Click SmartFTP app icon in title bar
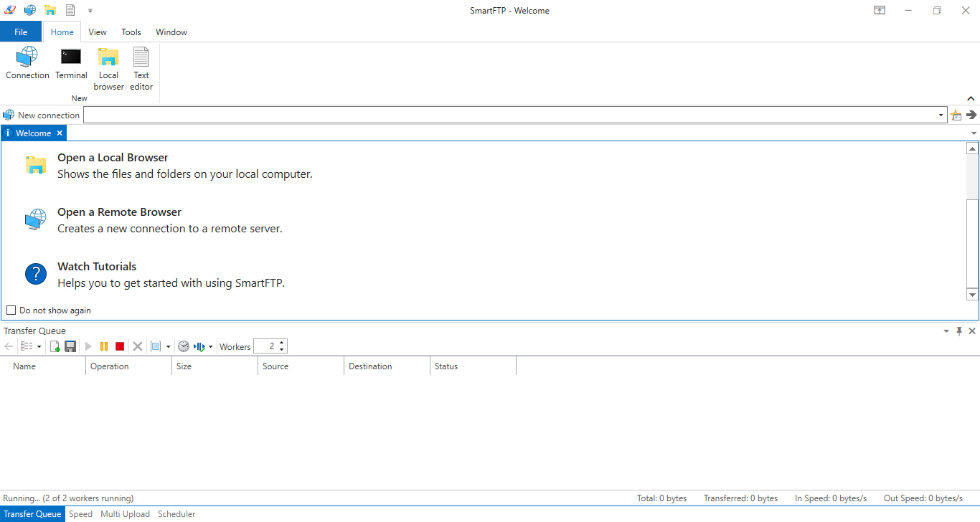The image size is (980, 522). [x=10, y=10]
